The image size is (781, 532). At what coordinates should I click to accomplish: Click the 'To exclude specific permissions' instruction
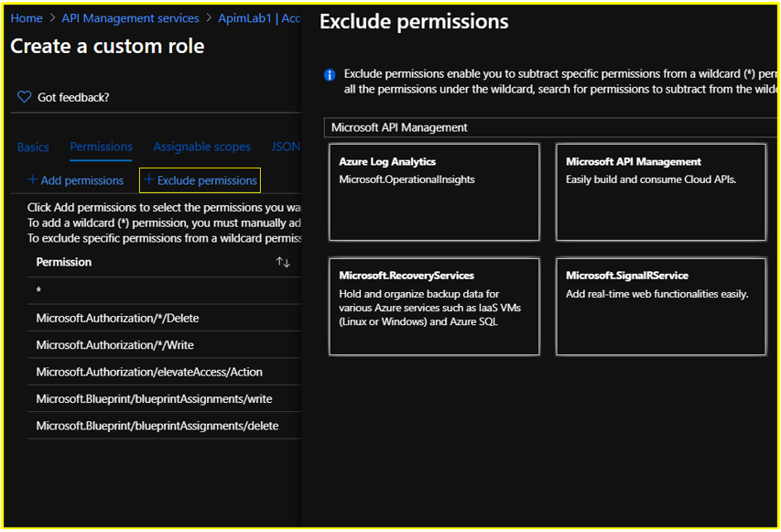pos(164,238)
